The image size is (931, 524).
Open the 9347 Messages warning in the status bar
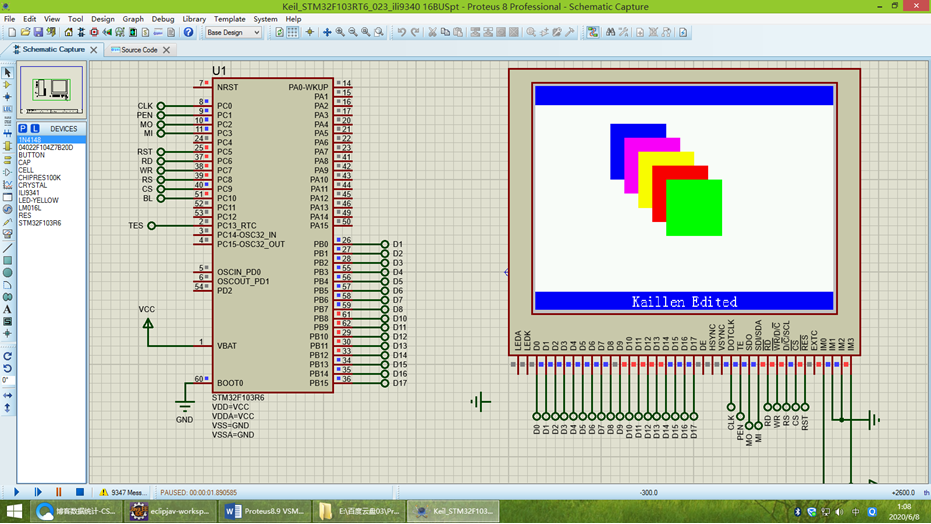coord(122,493)
